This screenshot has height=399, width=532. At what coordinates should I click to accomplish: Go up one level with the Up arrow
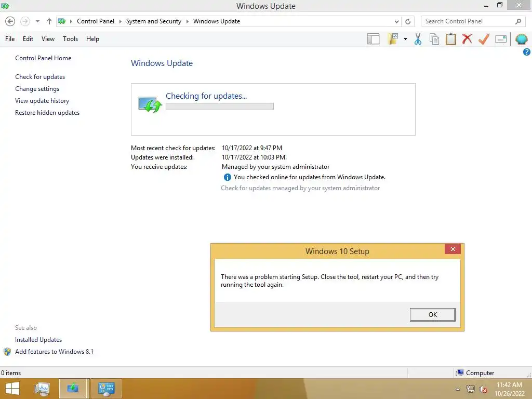point(49,21)
